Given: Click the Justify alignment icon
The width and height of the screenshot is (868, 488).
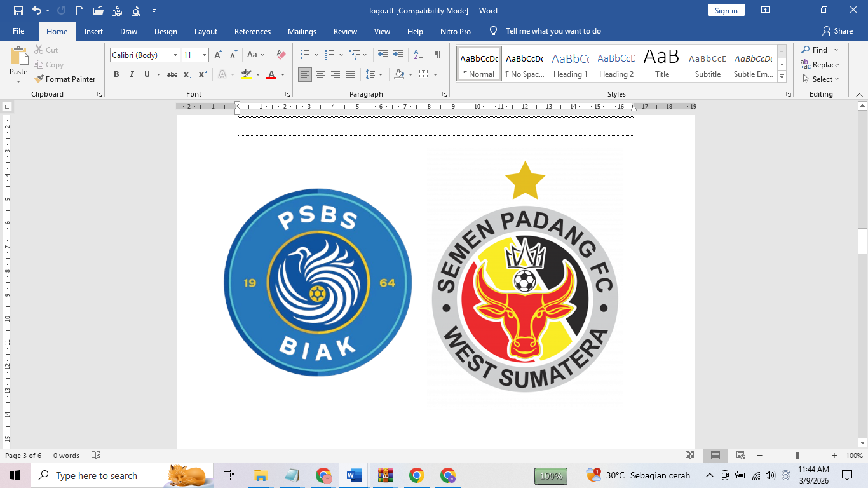Looking at the screenshot, I should point(351,74).
